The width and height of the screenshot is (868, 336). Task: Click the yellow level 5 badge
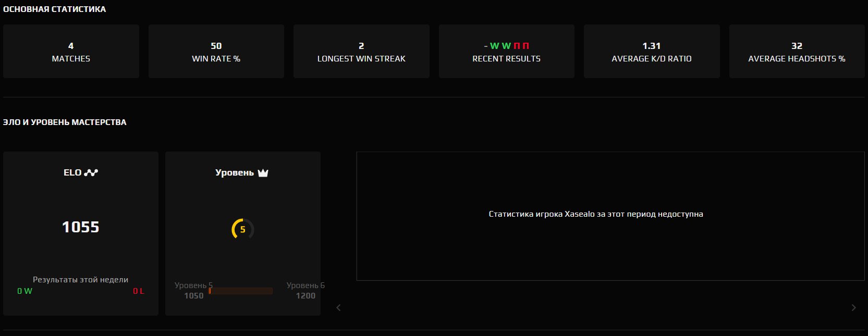[x=242, y=229]
